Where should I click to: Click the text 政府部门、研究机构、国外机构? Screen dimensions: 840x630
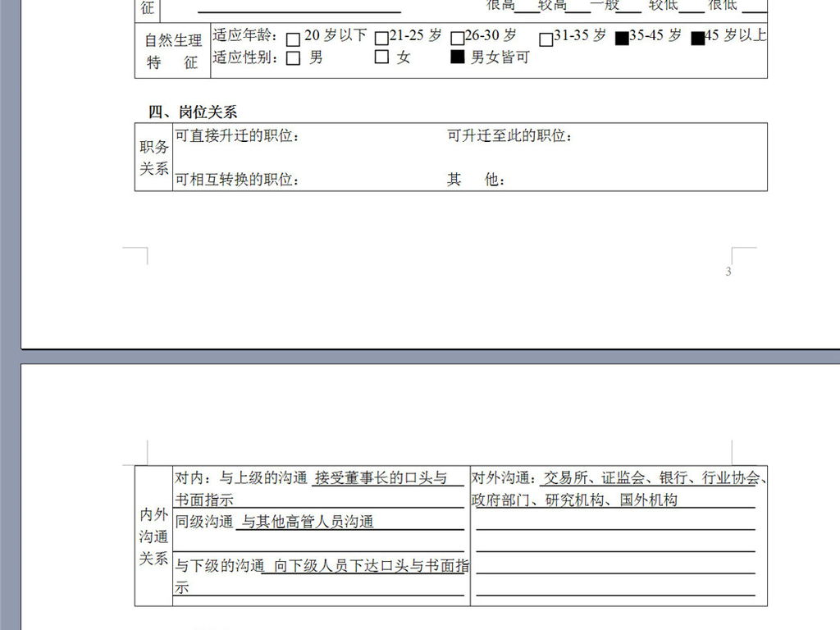coord(574,500)
